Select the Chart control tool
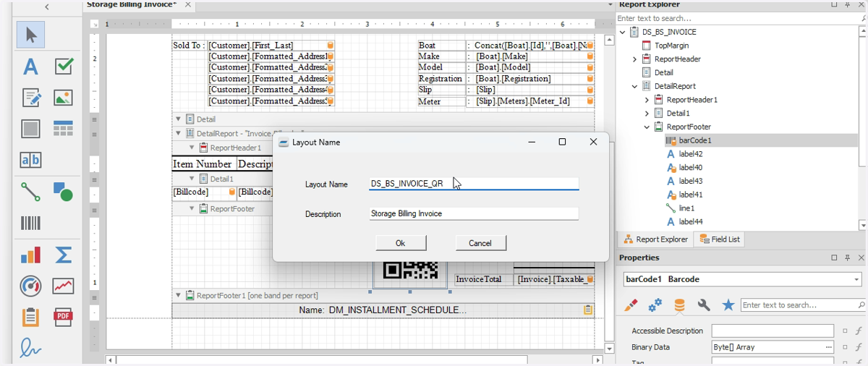The width and height of the screenshot is (868, 366). 30,255
